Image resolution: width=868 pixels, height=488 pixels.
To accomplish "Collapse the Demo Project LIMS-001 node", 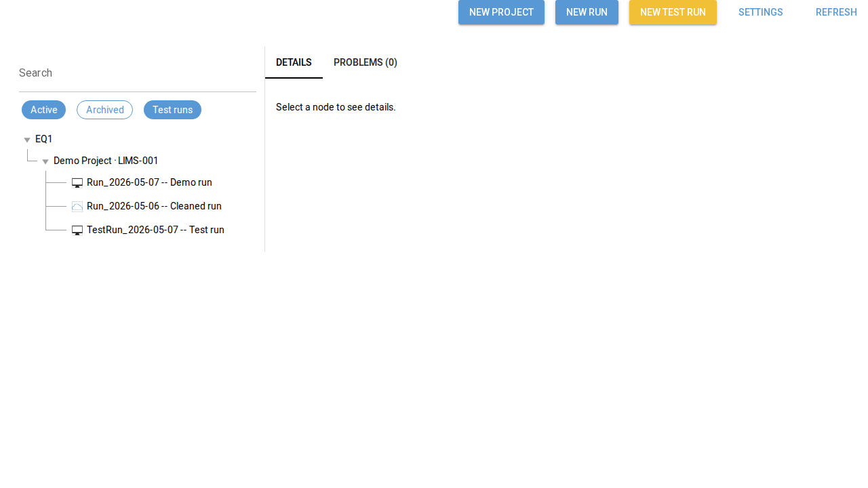I will [45, 161].
